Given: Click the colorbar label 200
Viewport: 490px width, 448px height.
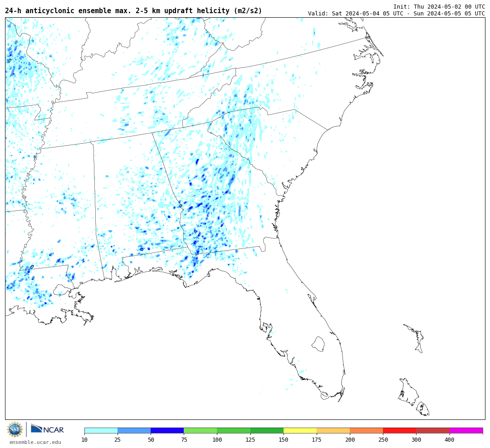Looking at the screenshot, I should 350,439.
